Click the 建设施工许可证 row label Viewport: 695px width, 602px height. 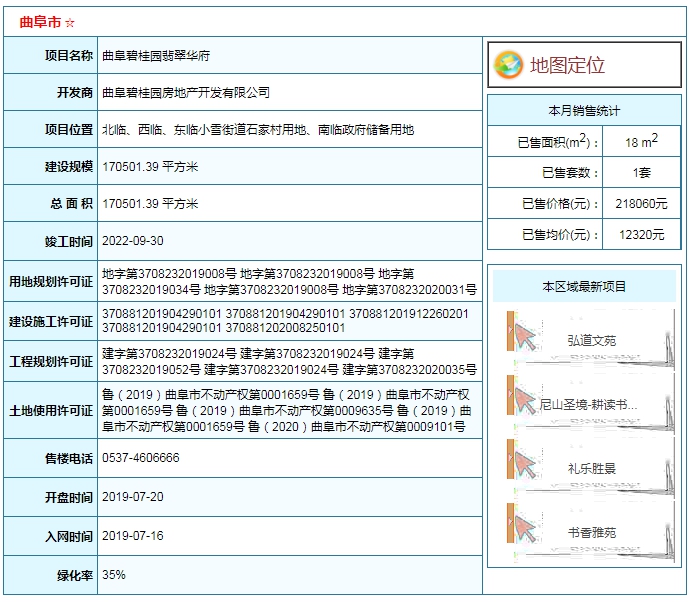(51, 322)
